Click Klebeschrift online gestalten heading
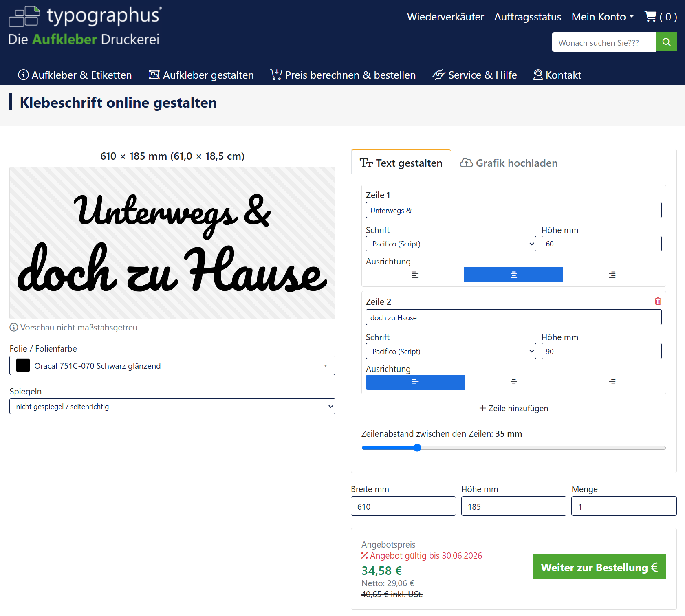The height and width of the screenshot is (616, 685). coord(118,103)
